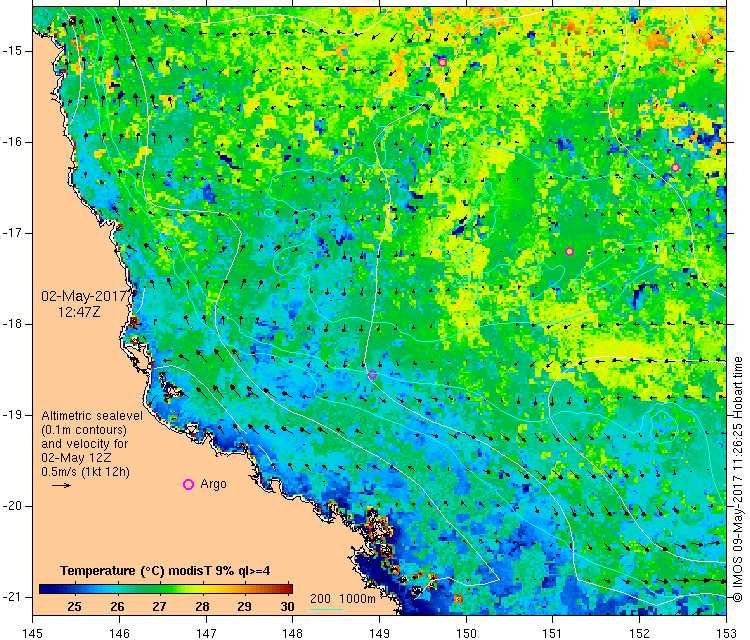Click the longitude axis label '151'
The image size is (750, 640).
552,633
